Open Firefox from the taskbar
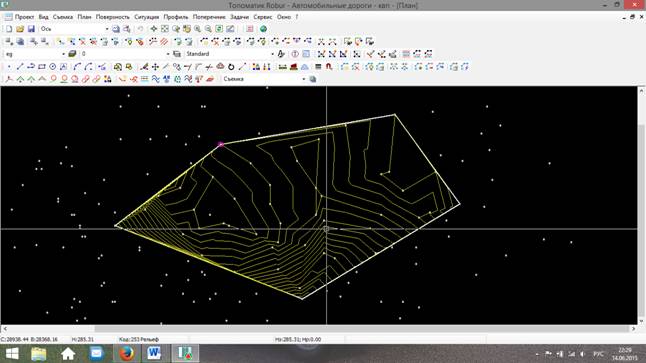Image resolution: width=646 pixels, height=363 pixels. pyautogui.click(x=126, y=354)
